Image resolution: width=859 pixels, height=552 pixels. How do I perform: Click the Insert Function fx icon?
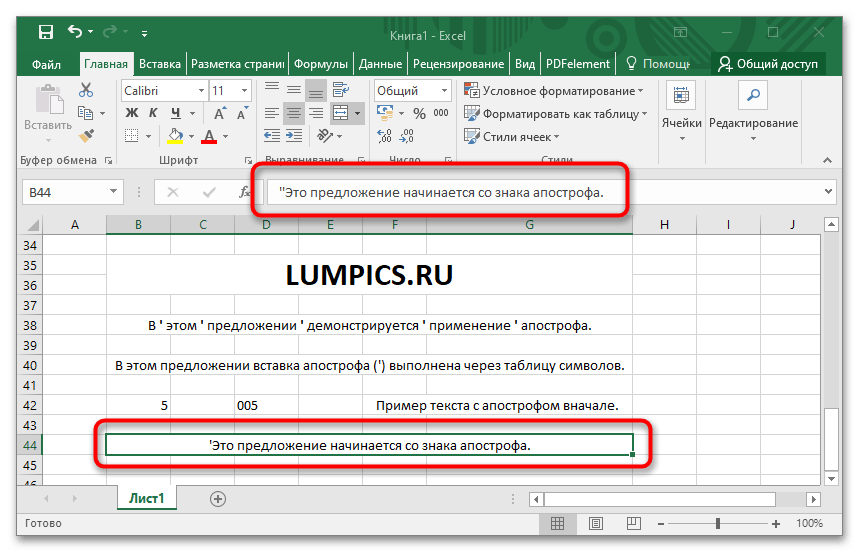click(x=243, y=192)
